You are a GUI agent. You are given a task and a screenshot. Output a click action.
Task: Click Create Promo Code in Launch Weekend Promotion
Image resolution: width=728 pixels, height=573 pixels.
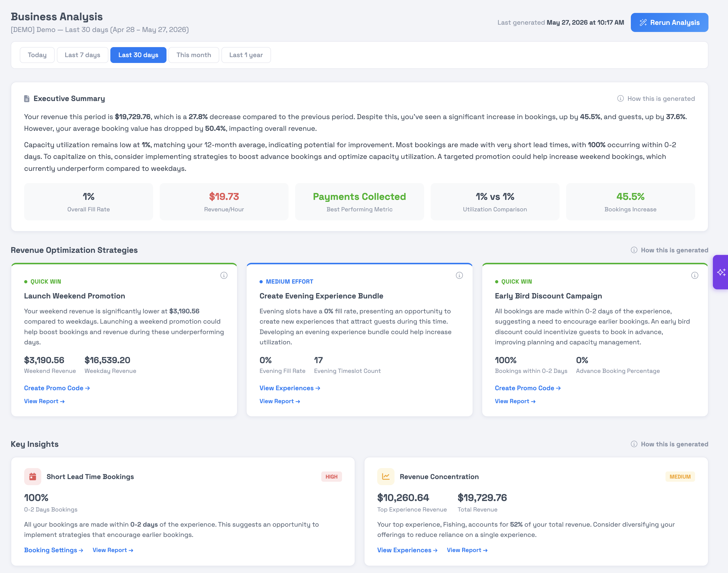click(57, 388)
